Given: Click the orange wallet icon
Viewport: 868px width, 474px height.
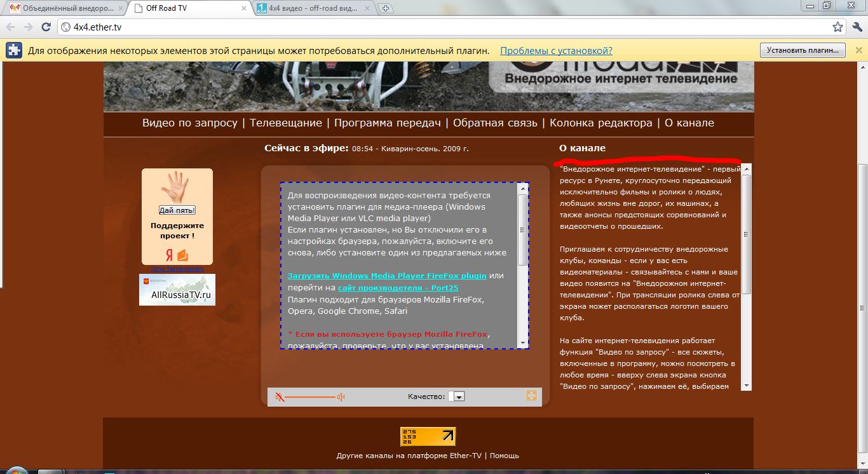Looking at the screenshot, I should click(x=183, y=255).
